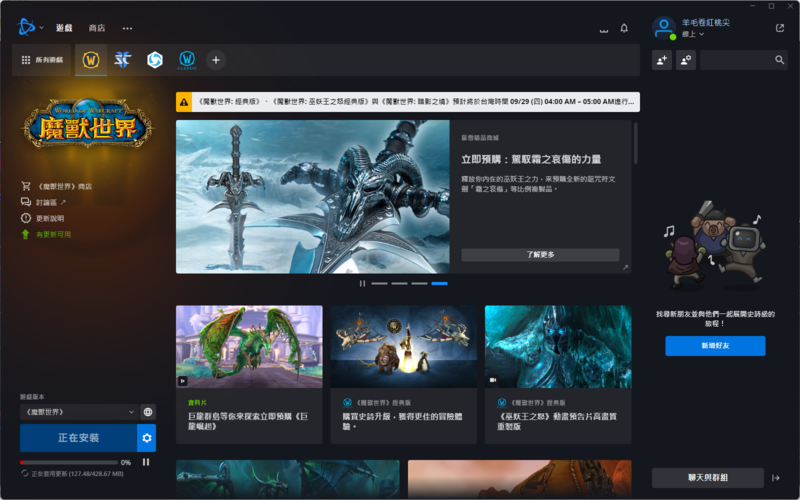Select the StarCraft II game icon

click(123, 60)
